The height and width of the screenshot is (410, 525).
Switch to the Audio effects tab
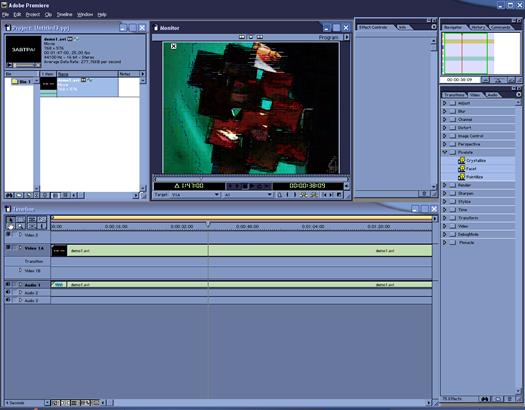pyautogui.click(x=492, y=95)
